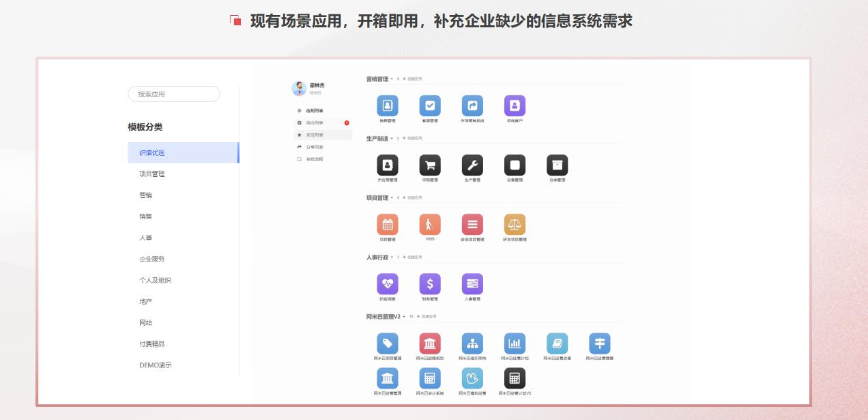The height and width of the screenshot is (420, 868).
Task: Open the 仓库管理 app icon
Action: coord(557,166)
